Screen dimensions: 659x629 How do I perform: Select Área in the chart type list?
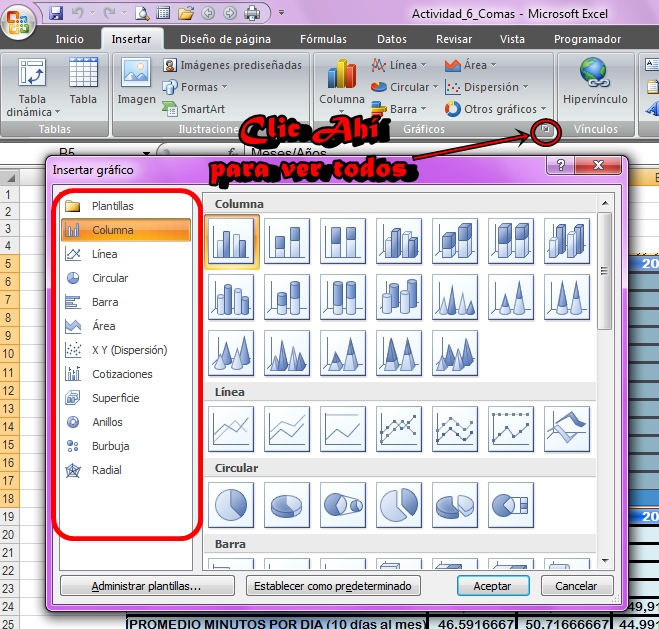click(x=126, y=326)
